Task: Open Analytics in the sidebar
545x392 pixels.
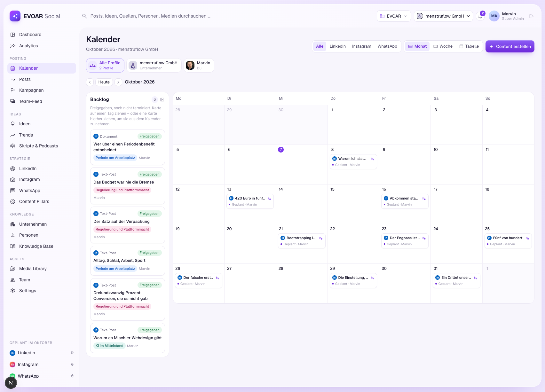Action: 42,46
